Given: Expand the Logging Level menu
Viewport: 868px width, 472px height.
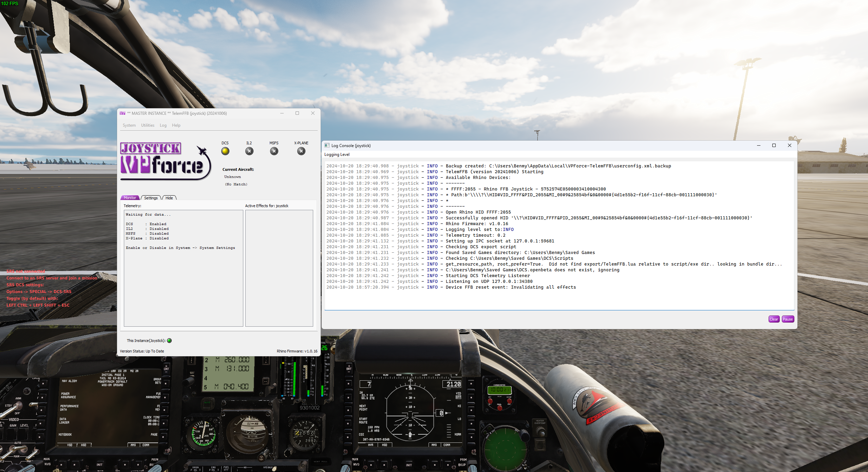Looking at the screenshot, I should 337,155.
